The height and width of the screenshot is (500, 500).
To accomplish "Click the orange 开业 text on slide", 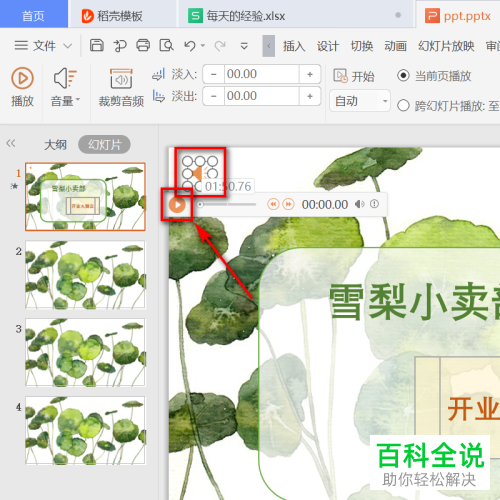I will [474, 409].
